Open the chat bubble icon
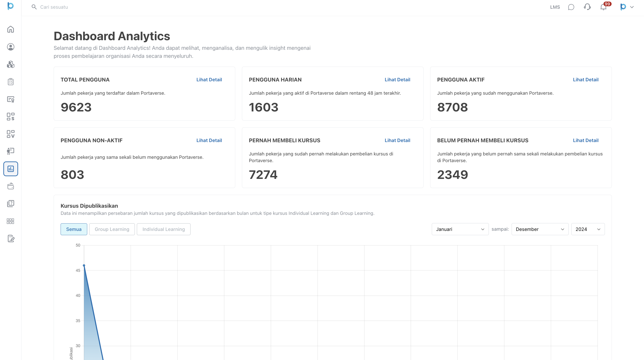 (571, 7)
